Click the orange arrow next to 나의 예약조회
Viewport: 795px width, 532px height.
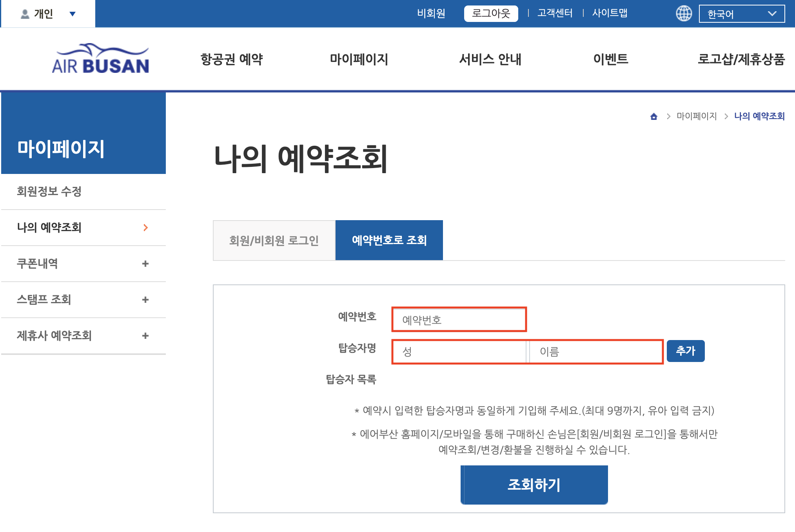(145, 228)
